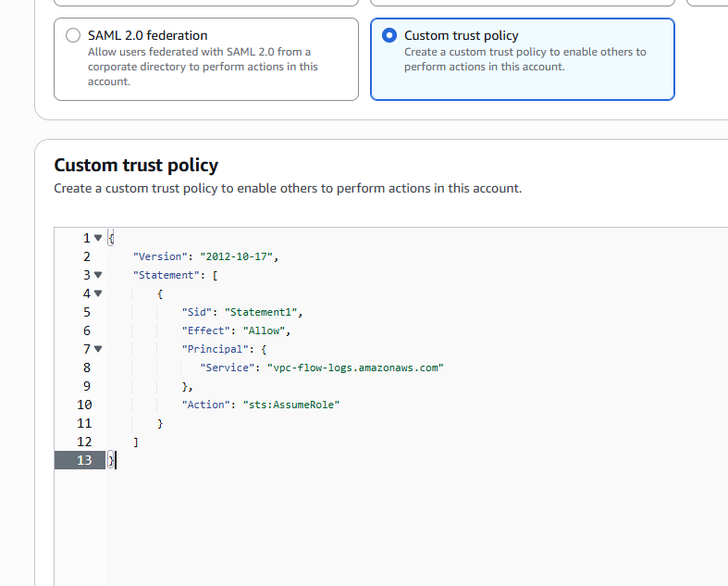Click the "Statement1" Sid value
The image size is (728, 586).
pos(263,312)
